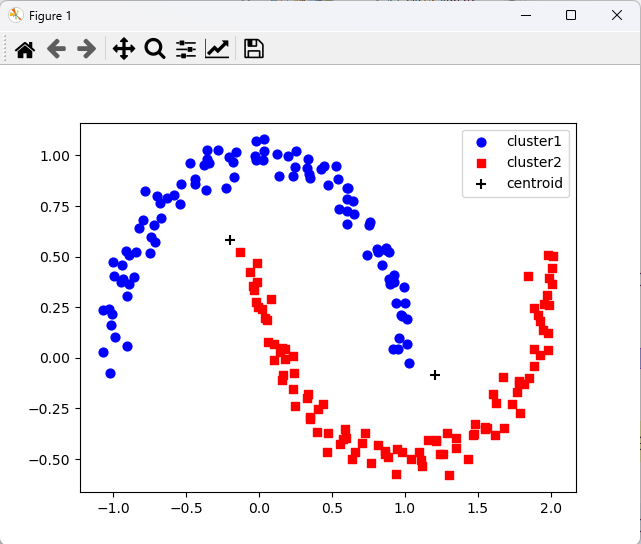Click the centroid plus marker near blue cluster
Screen dimensions: 641x544
[x=230, y=240]
